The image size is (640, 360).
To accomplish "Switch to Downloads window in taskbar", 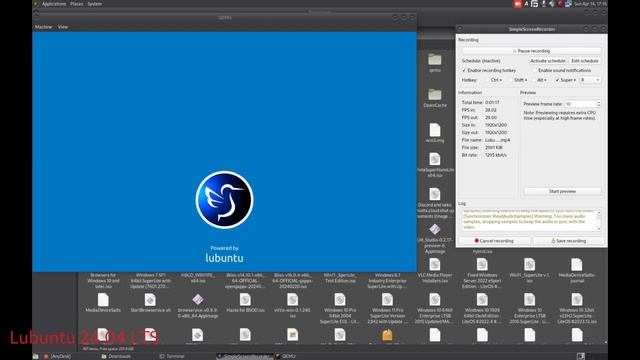I will (116, 356).
